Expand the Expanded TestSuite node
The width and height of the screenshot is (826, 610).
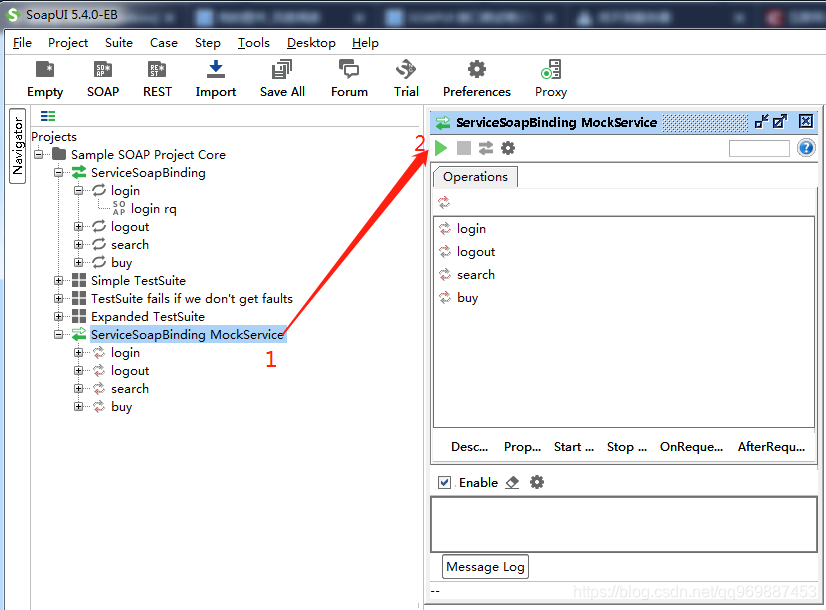[58, 316]
